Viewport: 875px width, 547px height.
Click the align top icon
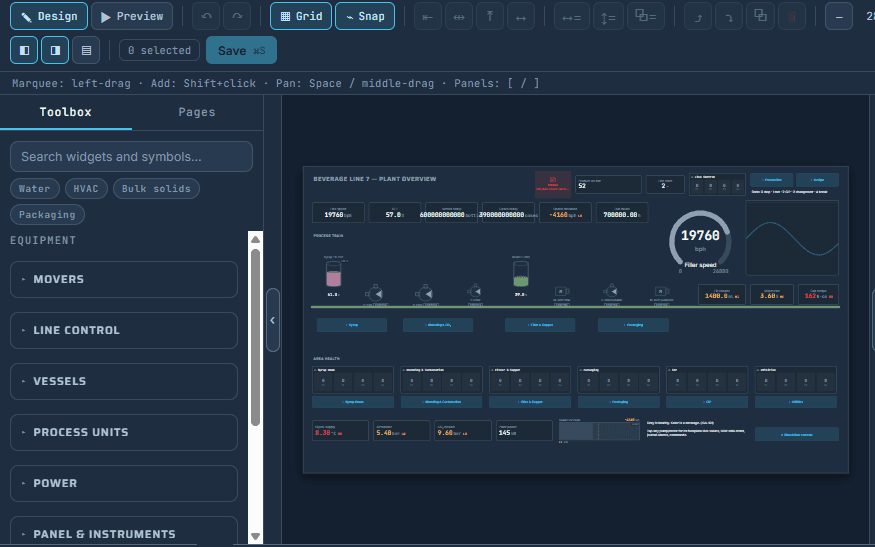pos(490,16)
